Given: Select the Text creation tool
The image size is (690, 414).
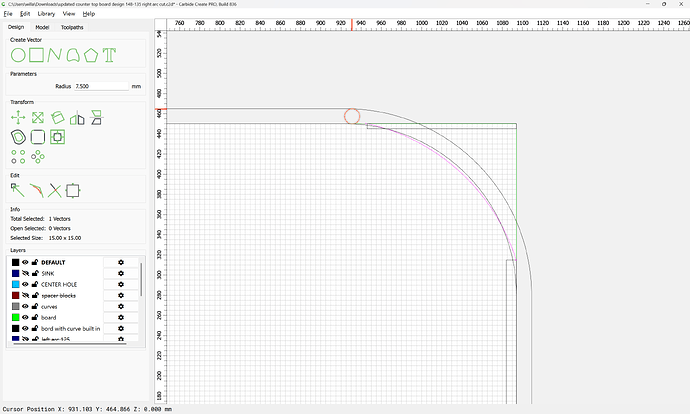Looking at the screenshot, I should pyautogui.click(x=108, y=54).
